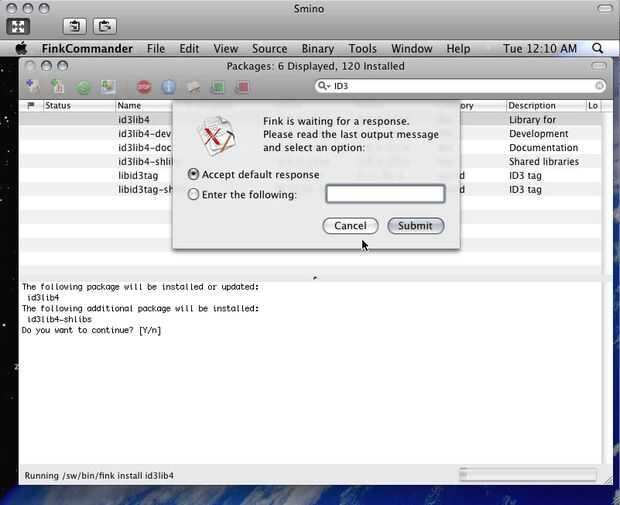Click the install source toolbar icon with blue plus
Image resolution: width=620 pixels, height=505 pixels.
pyautogui.click(x=33, y=86)
